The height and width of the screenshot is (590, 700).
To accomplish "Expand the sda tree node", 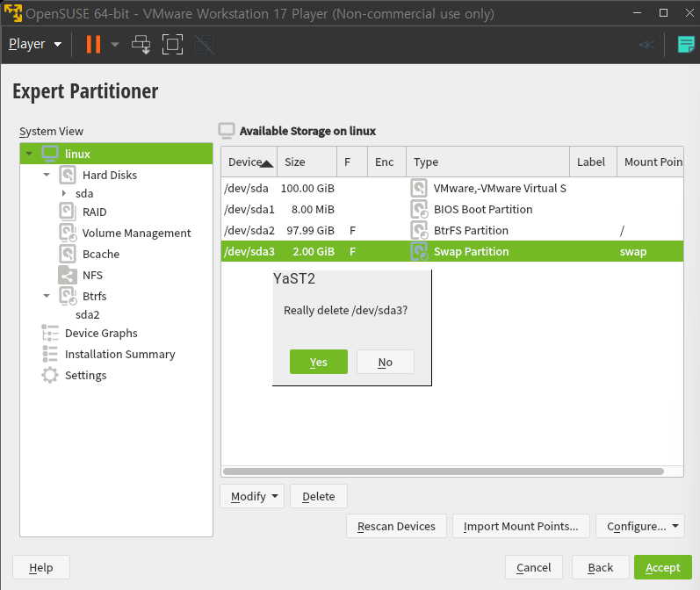I will (64, 193).
